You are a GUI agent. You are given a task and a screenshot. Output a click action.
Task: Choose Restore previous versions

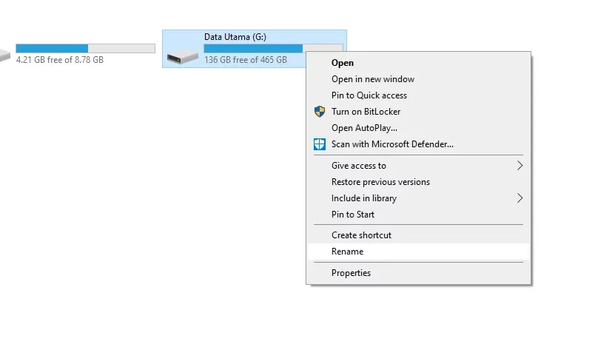pos(418,181)
